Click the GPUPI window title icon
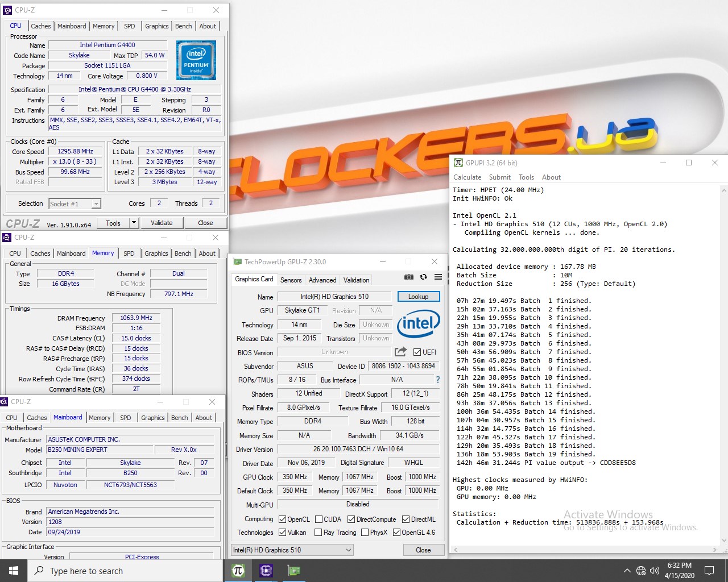Screen dimensions: 728x582 coord(458,163)
